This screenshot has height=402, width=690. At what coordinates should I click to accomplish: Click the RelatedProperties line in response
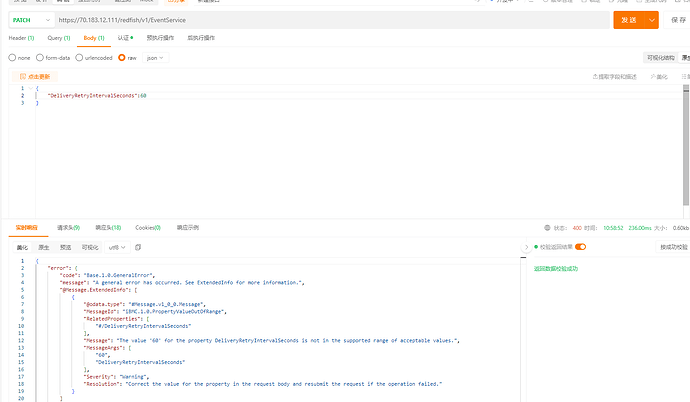click(x=116, y=319)
